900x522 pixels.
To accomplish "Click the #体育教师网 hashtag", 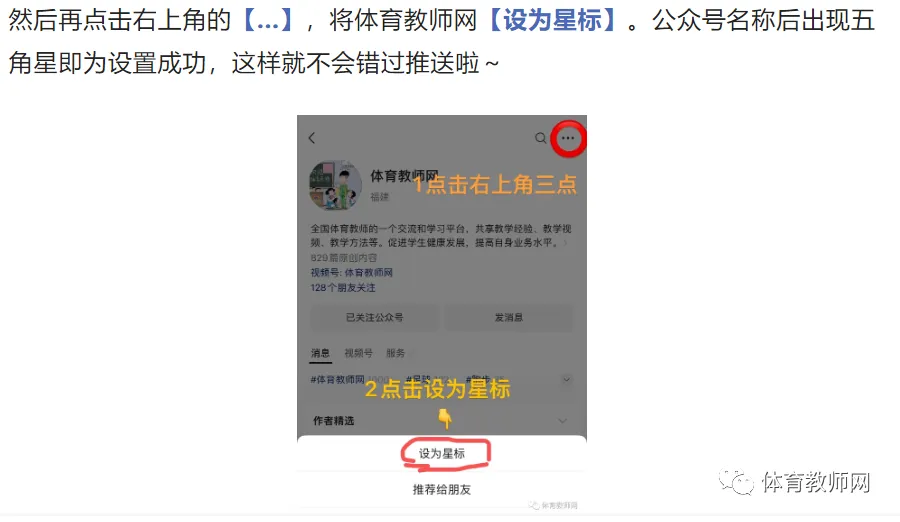I will click(x=338, y=380).
